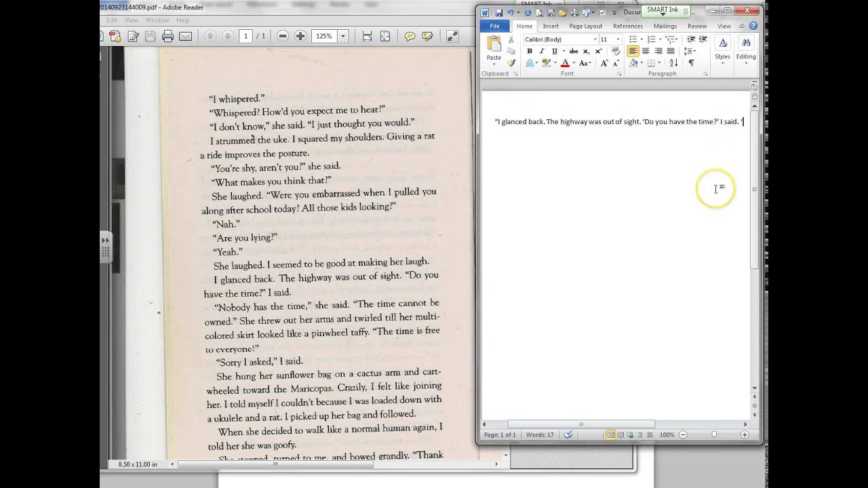Click Adobe Reader horizontal scrollbar
The height and width of the screenshot is (488, 868).
coord(275,464)
